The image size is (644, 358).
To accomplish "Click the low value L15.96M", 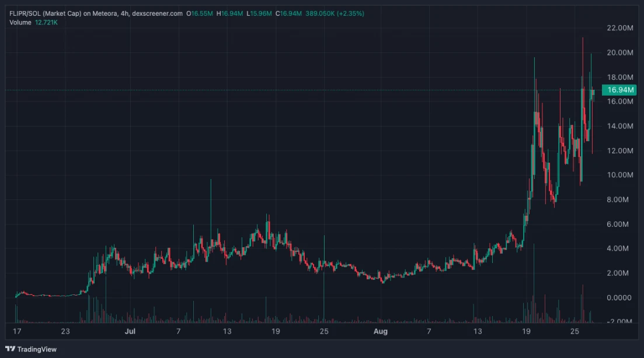I will click(258, 13).
